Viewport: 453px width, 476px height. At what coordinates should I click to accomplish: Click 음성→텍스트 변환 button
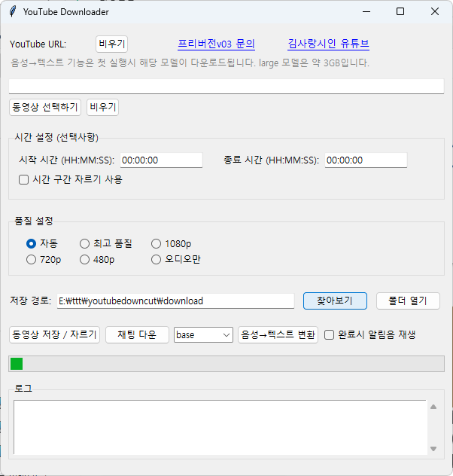pos(278,335)
